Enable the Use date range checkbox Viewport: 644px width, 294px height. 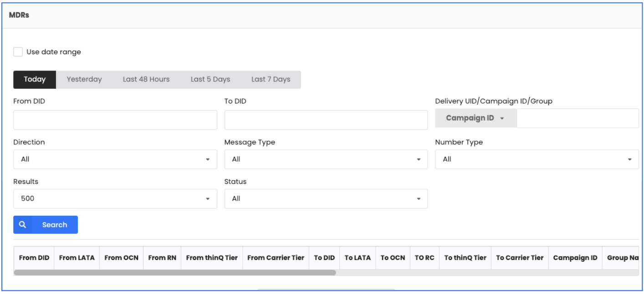pos(18,51)
